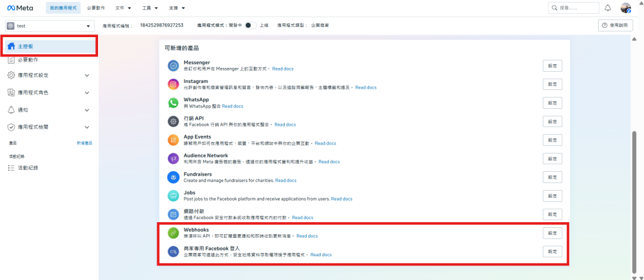Click 設定 button for Webhooks

tap(552, 233)
